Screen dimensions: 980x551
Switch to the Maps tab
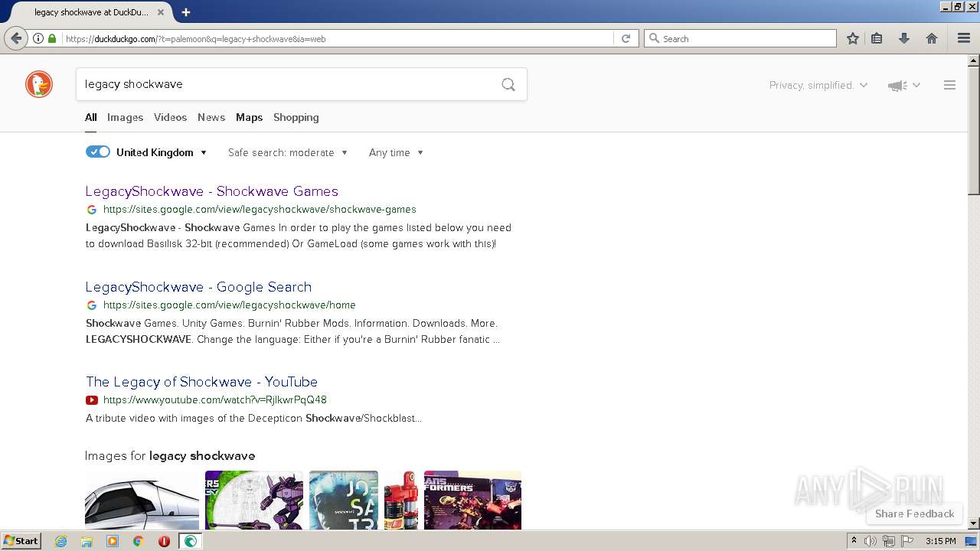249,117
